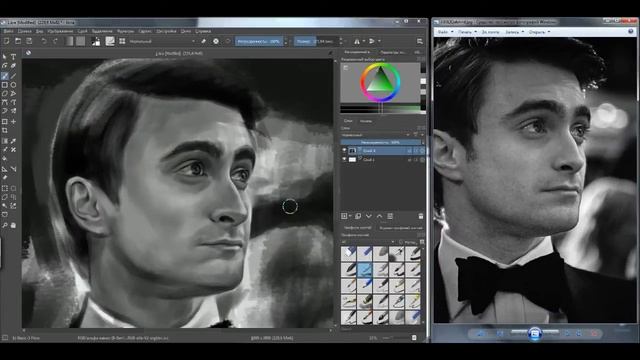
Task: Toggle horizontal mirror painting mode
Action: coord(358,41)
